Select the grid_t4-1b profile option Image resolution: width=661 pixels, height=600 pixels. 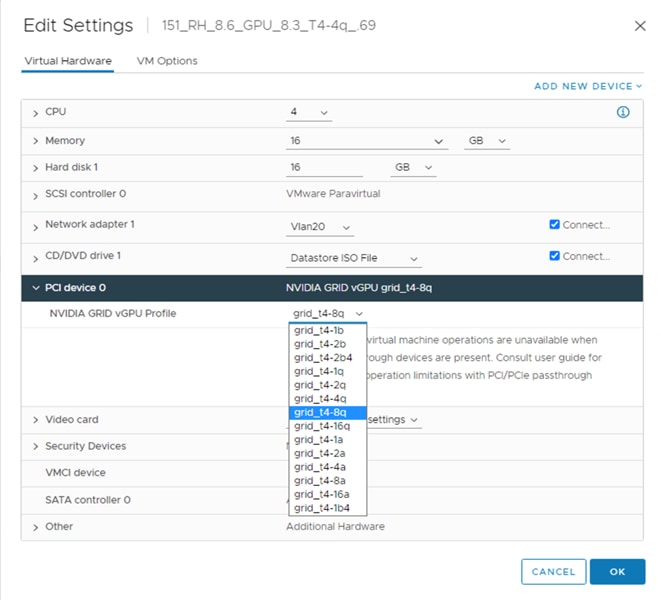tap(328, 330)
